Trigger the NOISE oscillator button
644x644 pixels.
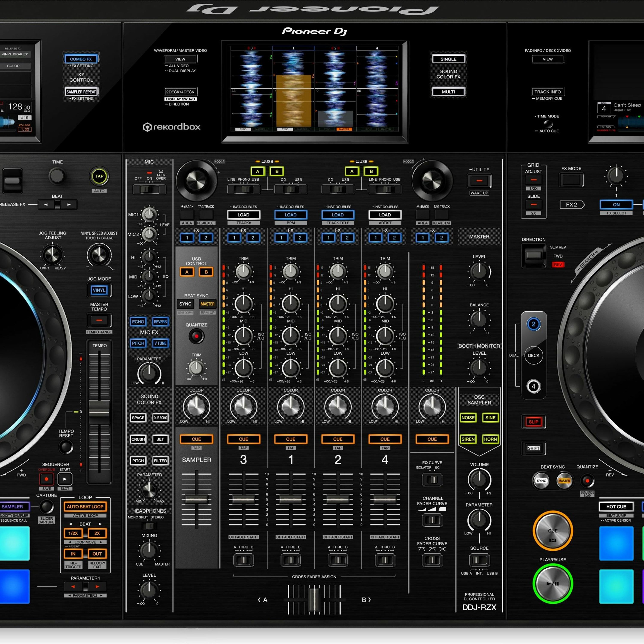tap(468, 418)
